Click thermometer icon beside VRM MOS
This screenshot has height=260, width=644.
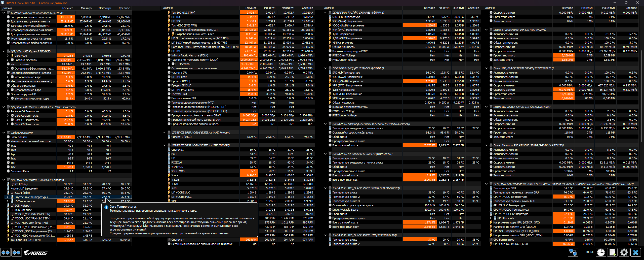point(169,167)
